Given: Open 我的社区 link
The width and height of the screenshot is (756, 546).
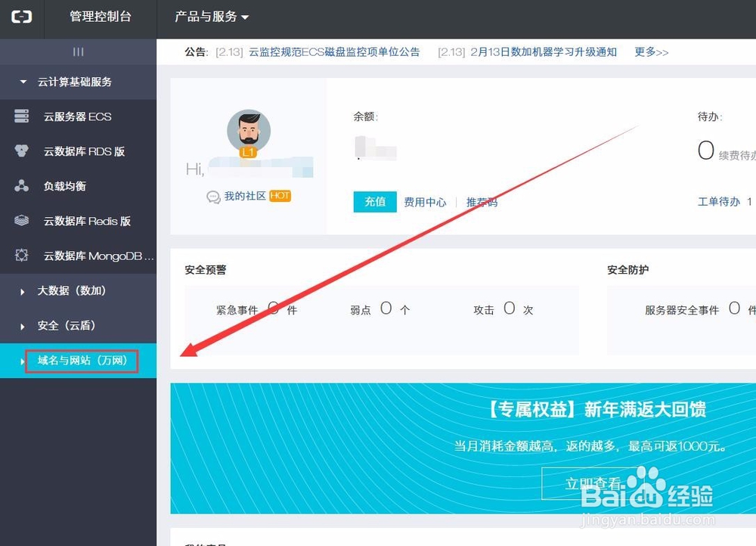Looking at the screenshot, I should pos(245,196).
